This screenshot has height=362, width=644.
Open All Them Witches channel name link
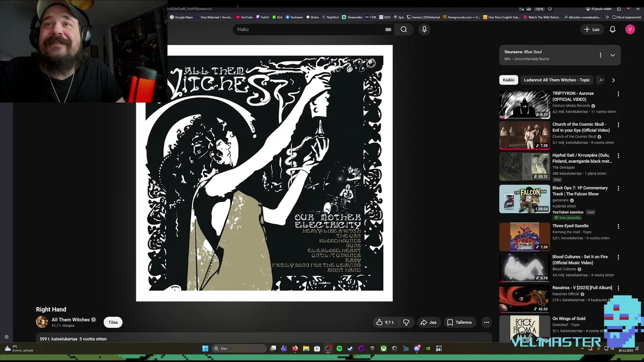point(70,320)
